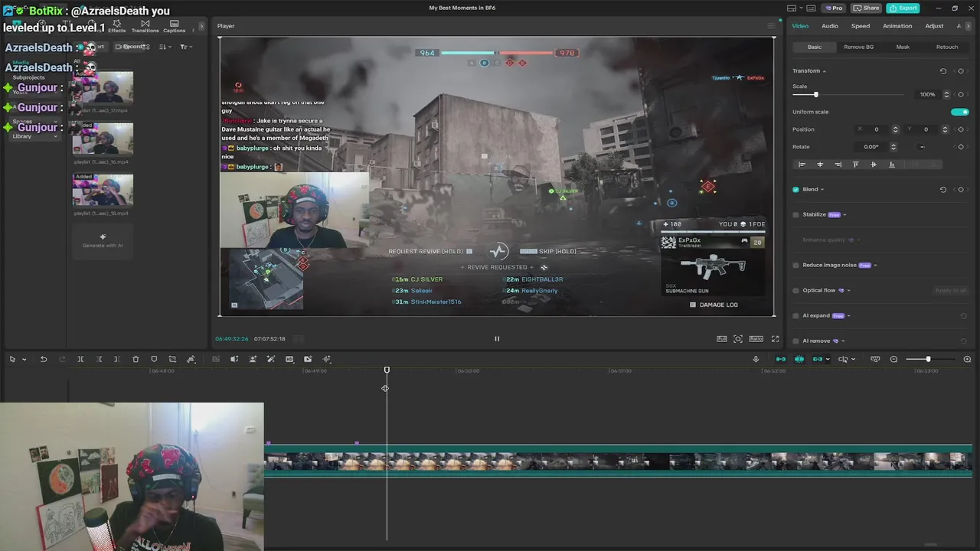The height and width of the screenshot is (551, 980).
Task: Align clip left with align-left icon
Action: point(802,165)
